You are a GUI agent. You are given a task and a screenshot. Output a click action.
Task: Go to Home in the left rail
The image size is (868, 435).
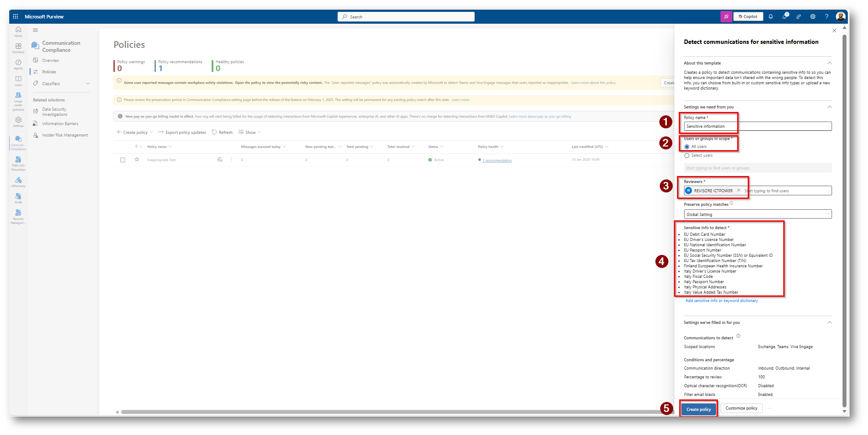18,32
